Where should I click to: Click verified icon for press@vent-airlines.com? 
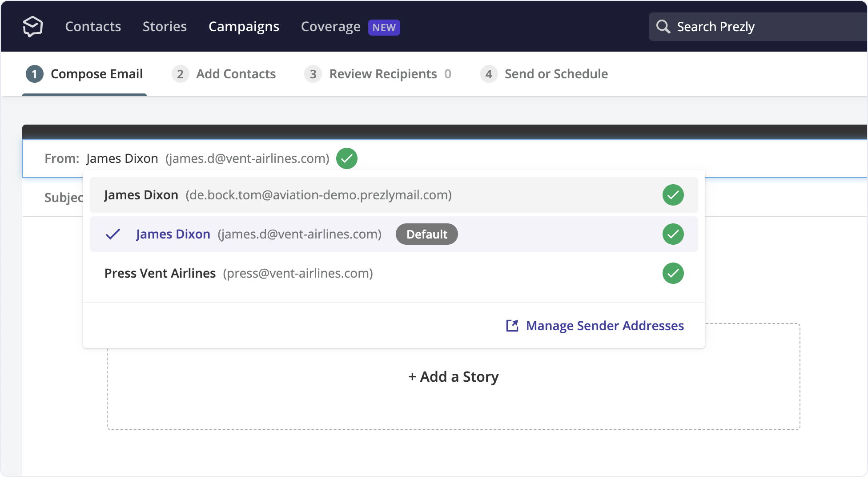click(x=673, y=273)
